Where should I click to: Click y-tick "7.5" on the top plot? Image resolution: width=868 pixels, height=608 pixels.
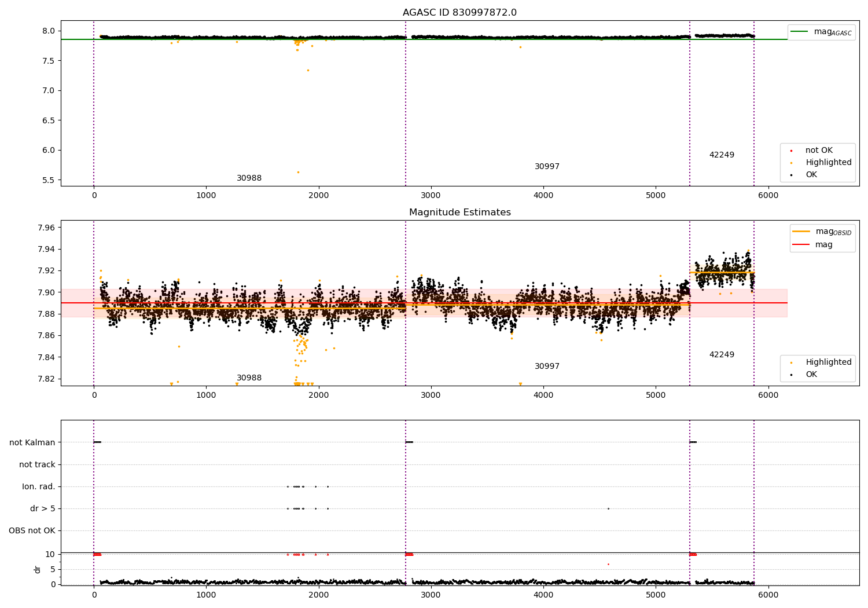point(48,61)
